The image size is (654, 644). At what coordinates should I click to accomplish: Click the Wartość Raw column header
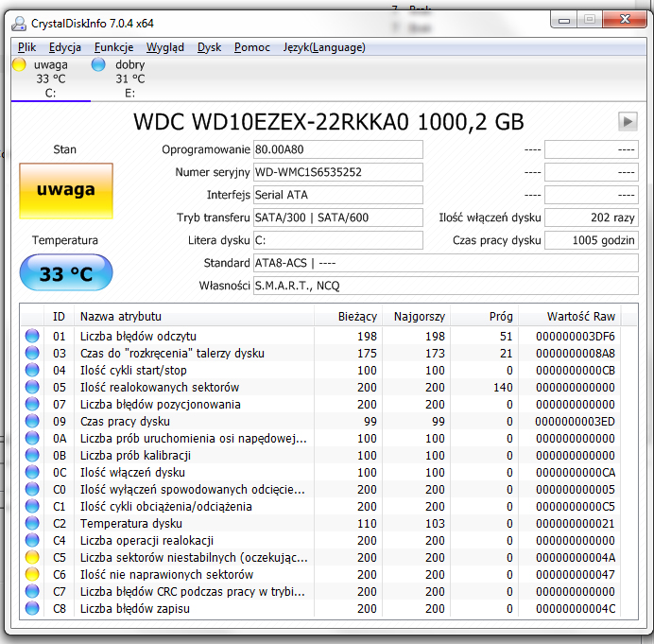[570, 317]
